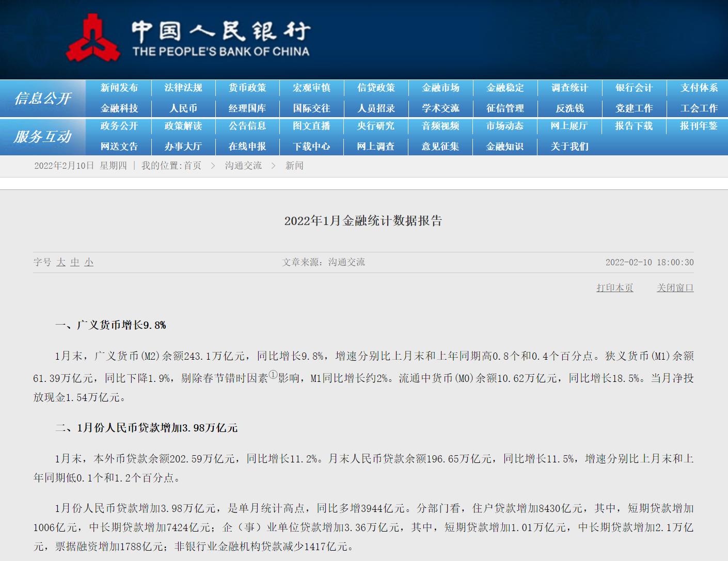Open 银行会计 from the navigation

pos(635,88)
